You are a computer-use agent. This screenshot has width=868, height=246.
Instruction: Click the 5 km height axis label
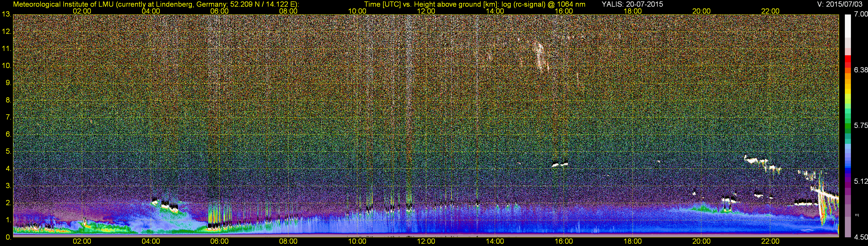click(8, 152)
